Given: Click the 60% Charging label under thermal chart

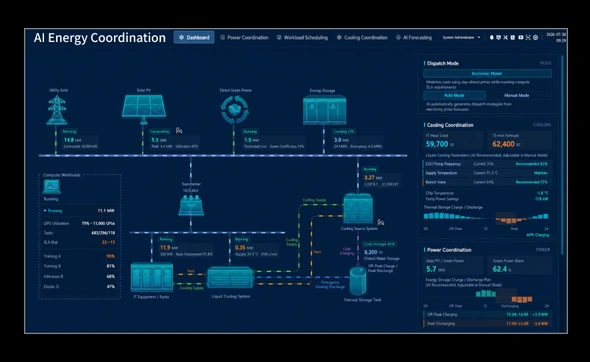Looking at the screenshot, I should click(538, 235).
